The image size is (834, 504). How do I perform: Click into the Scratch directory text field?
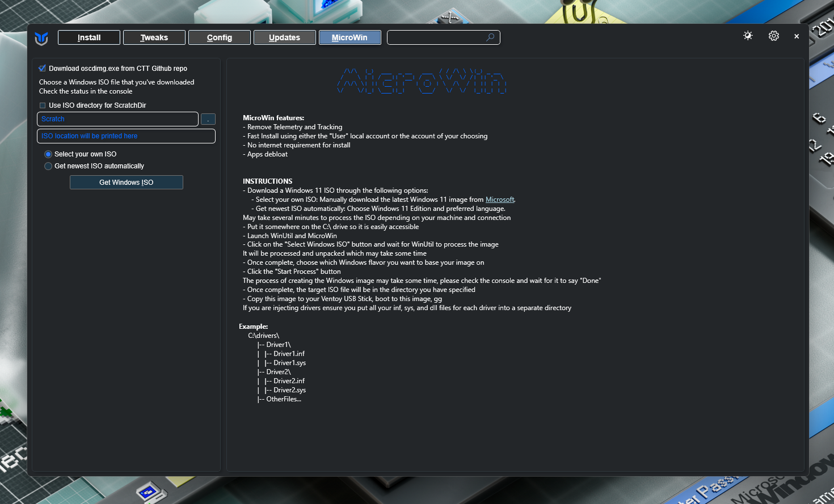117,119
